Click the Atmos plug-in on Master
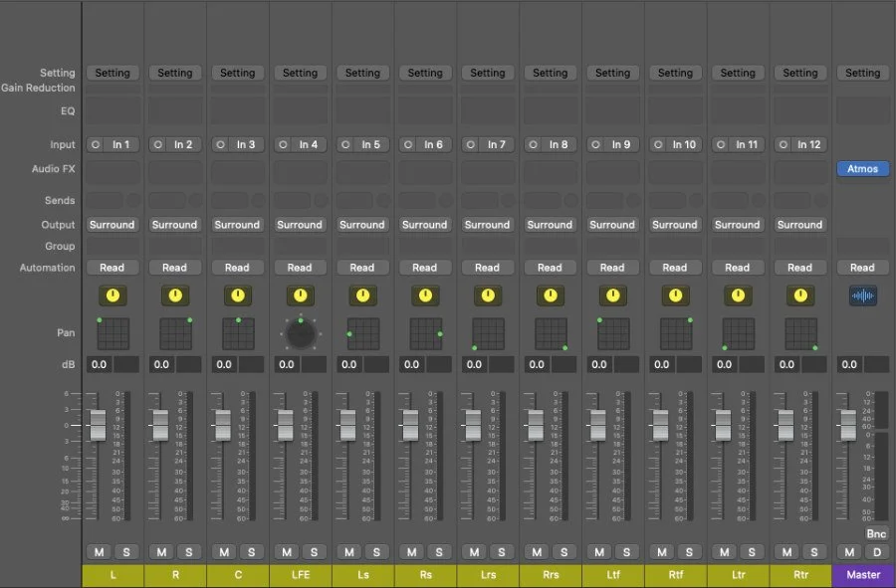Image resolution: width=896 pixels, height=588 pixels. [863, 169]
